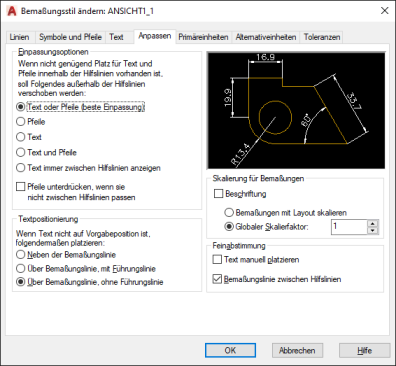
Task: Go to the Toleranzen tab
Action: pyautogui.click(x=322, y=37)
